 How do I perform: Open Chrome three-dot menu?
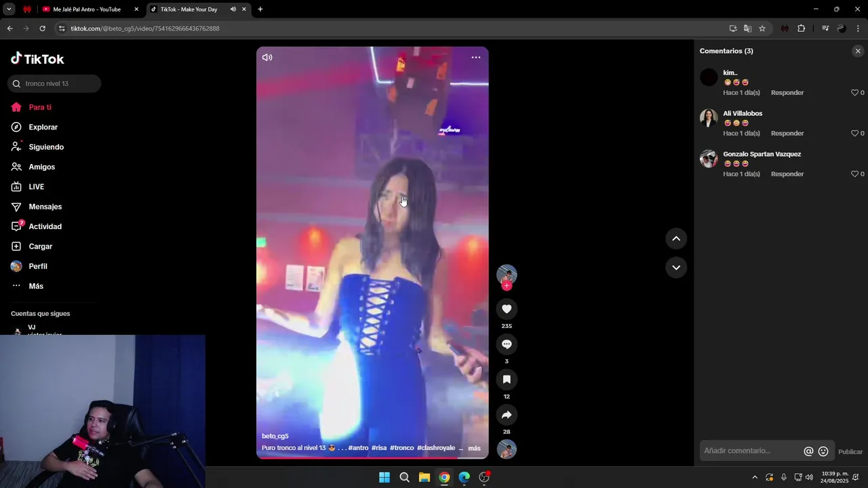click(859, 28)
